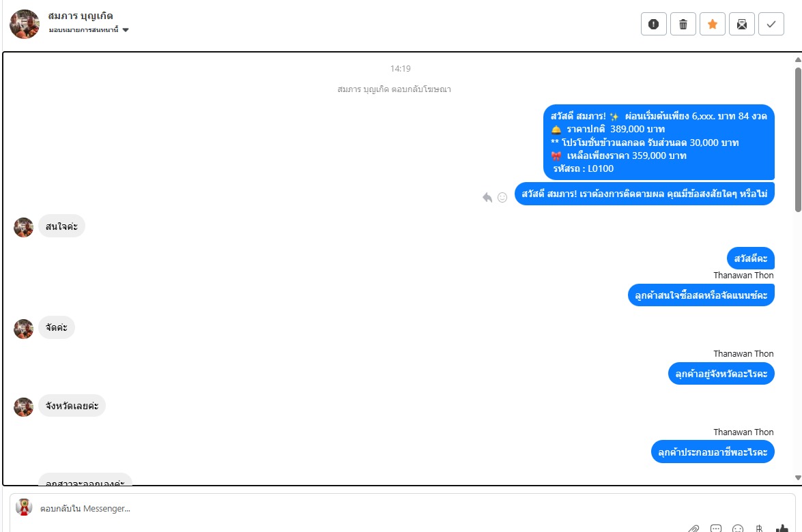Click the customer name สมภาร บุญเกิด in header
Screen dimensions: 802x532
[x=81, y=16]
